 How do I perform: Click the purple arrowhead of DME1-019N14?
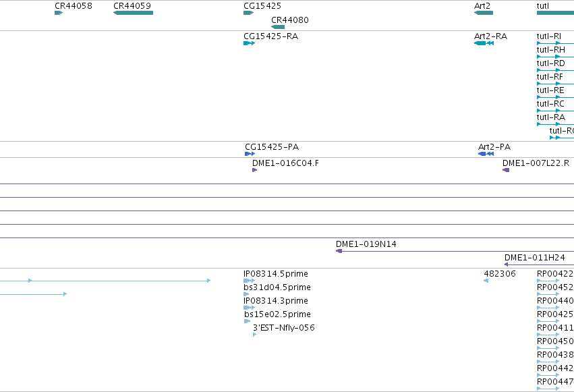click(339, 251)
